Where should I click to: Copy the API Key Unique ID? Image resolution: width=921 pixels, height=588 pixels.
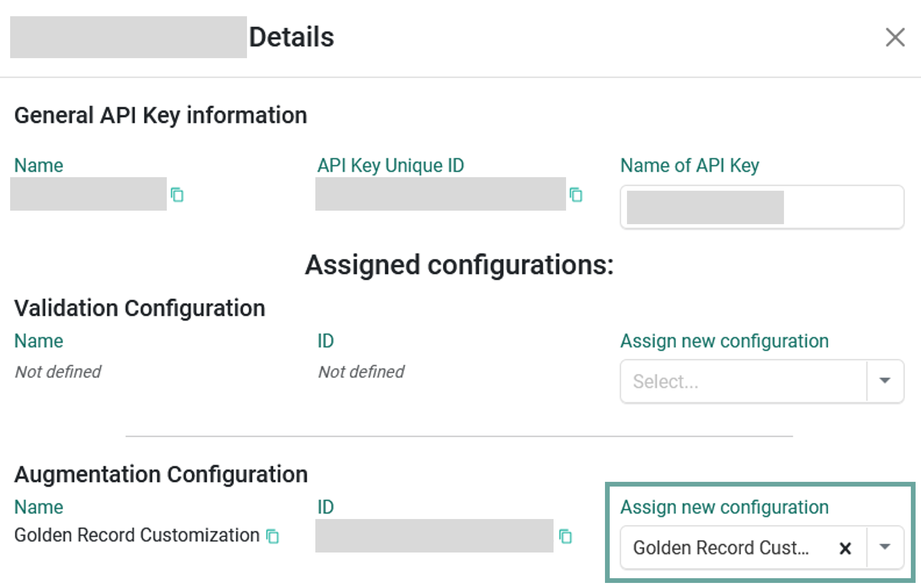[x=576, y=195]
